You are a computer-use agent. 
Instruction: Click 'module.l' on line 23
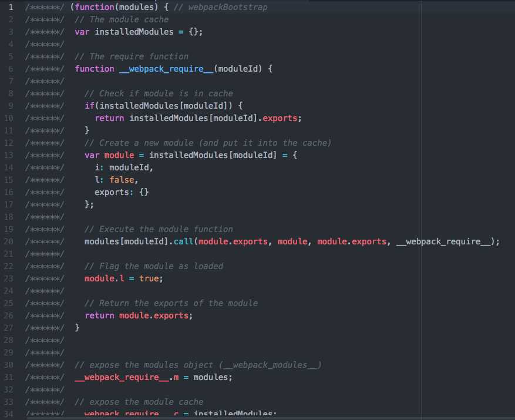coord(104,278)
